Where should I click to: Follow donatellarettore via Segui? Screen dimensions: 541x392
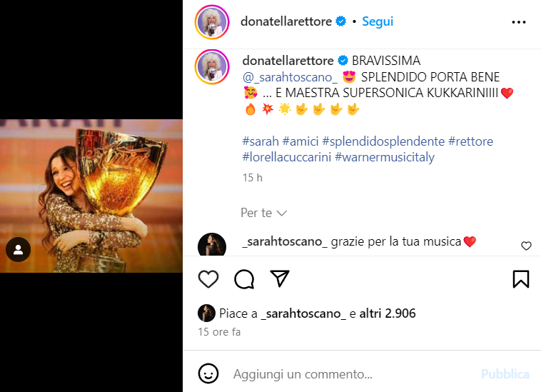(x=378, y=21)
